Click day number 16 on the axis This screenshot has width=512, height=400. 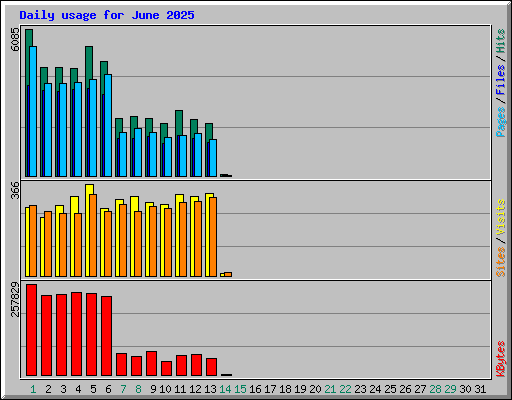coord(255,389)
